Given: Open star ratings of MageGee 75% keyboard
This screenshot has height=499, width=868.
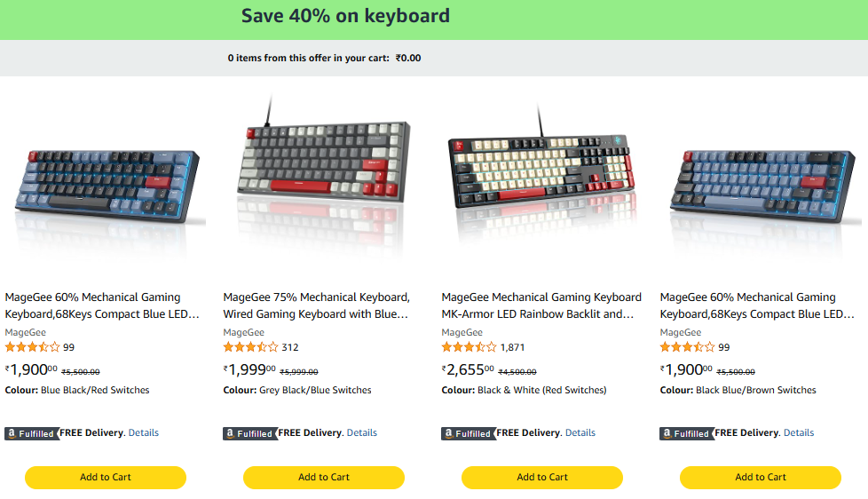Looking at the screenshot, I should coord(250,347).
